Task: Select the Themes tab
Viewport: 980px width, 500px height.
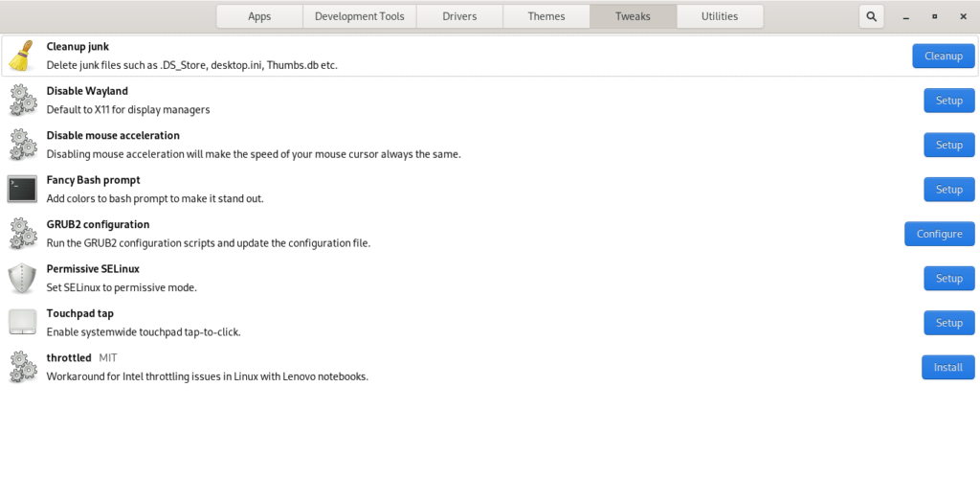Action: 546,16
